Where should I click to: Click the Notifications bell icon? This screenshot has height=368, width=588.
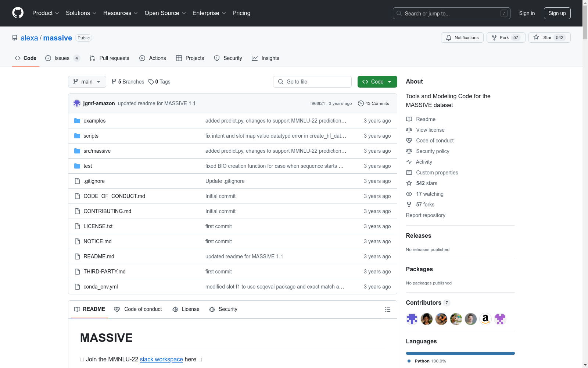pos(449,38)
